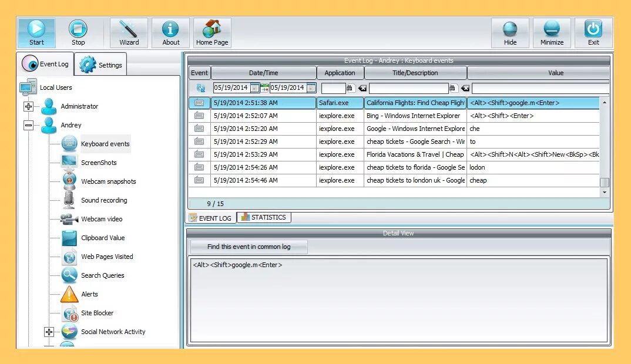Click the date range arrow icon between dates
This screenshot has width=631, height=364.
coord(264,87)
